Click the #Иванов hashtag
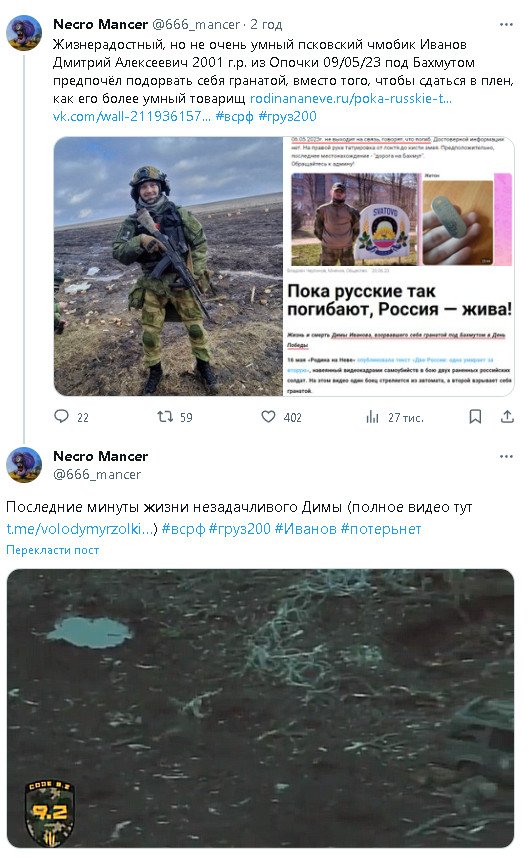The height and width of the screenshot is (858, 529). pos(305,529)
